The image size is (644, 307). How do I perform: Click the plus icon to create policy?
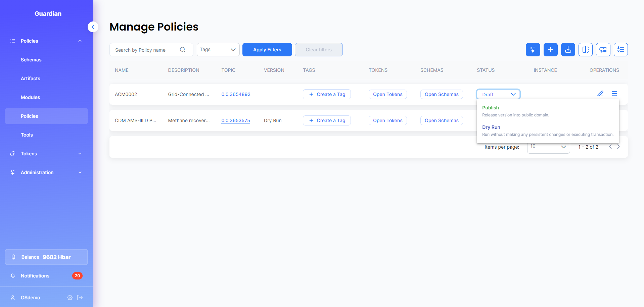tap(550, 50)
